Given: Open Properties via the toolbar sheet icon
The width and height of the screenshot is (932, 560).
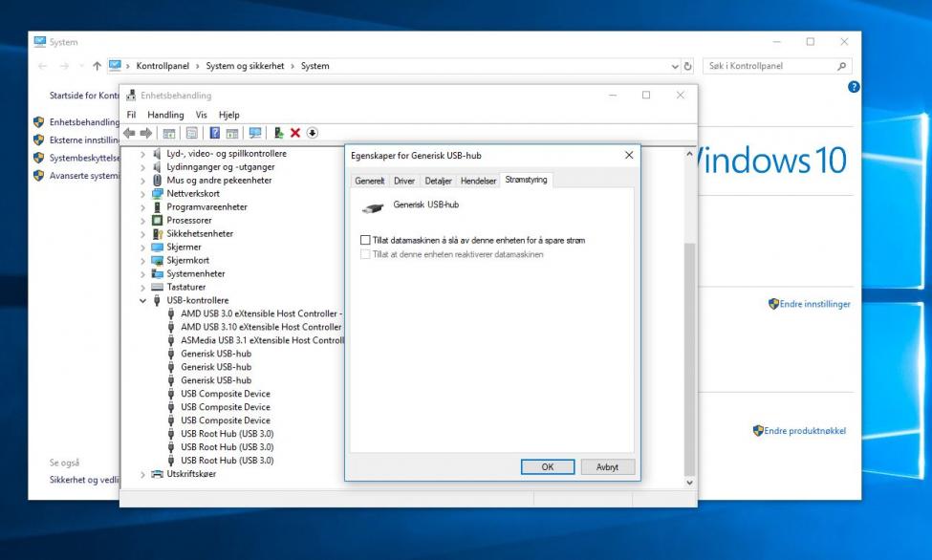Looking at the screenshot, I should (191, 133).
